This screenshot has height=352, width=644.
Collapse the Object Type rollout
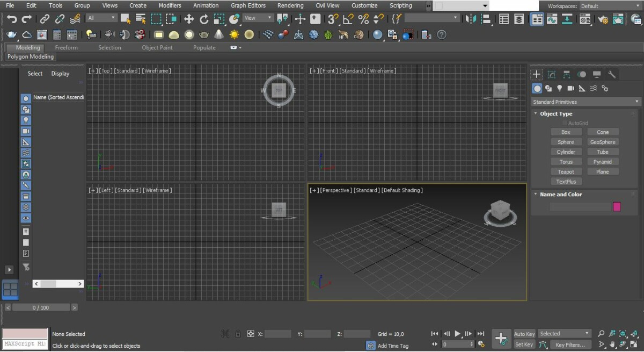coord(556,113)
